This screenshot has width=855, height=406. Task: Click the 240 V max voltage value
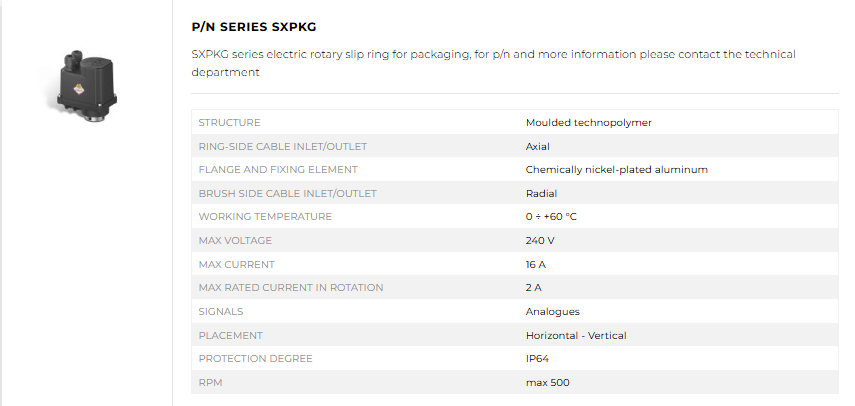pos(540,240)
